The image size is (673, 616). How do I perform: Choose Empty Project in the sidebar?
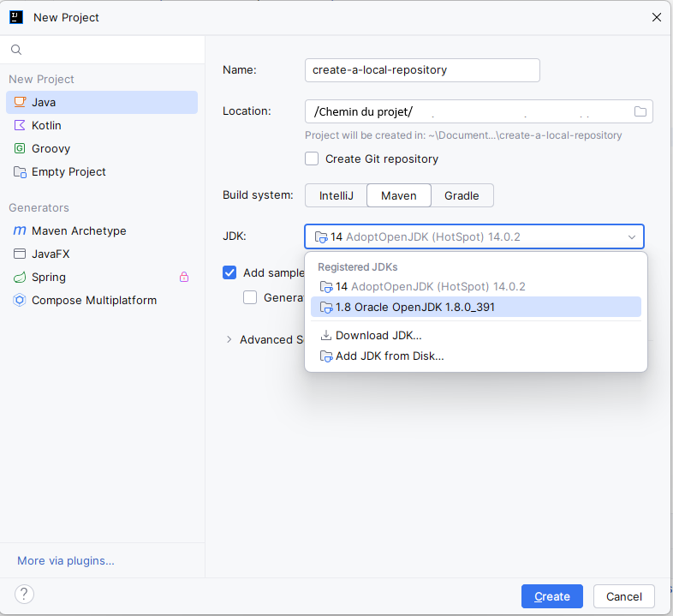(x=102, y=172)
